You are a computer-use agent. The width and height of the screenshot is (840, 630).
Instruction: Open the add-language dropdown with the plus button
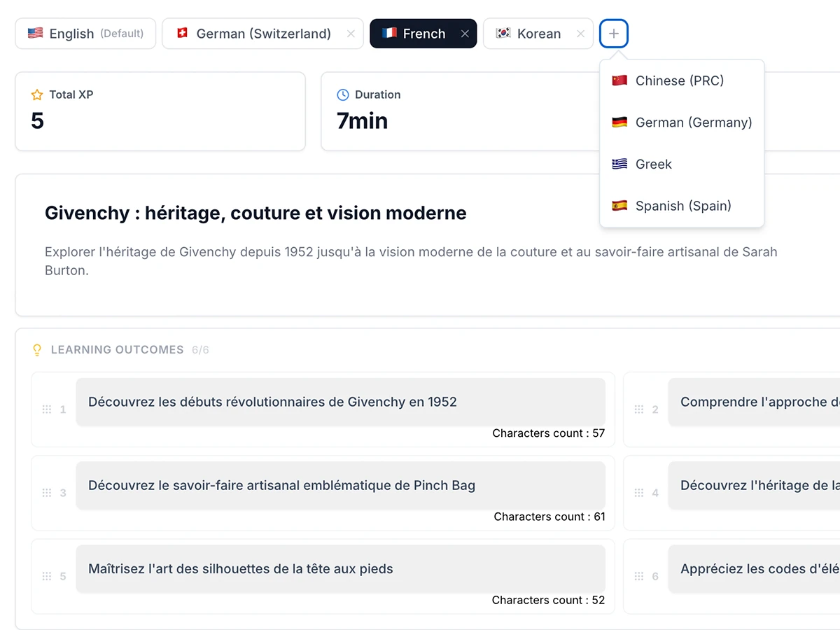coord(613,33)
